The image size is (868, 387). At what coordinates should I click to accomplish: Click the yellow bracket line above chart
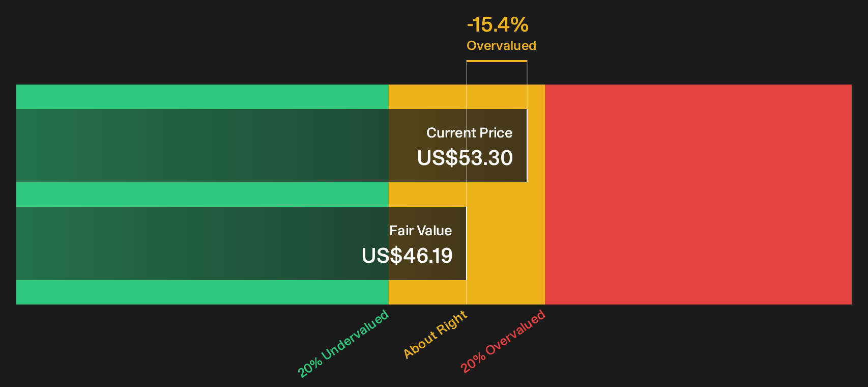(497, 61)
